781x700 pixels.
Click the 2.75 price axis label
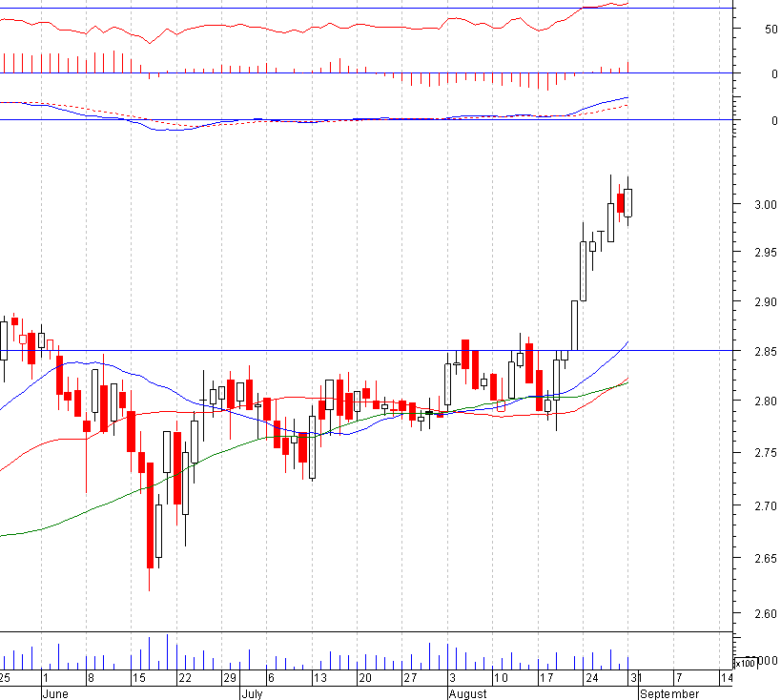[765, 453]
